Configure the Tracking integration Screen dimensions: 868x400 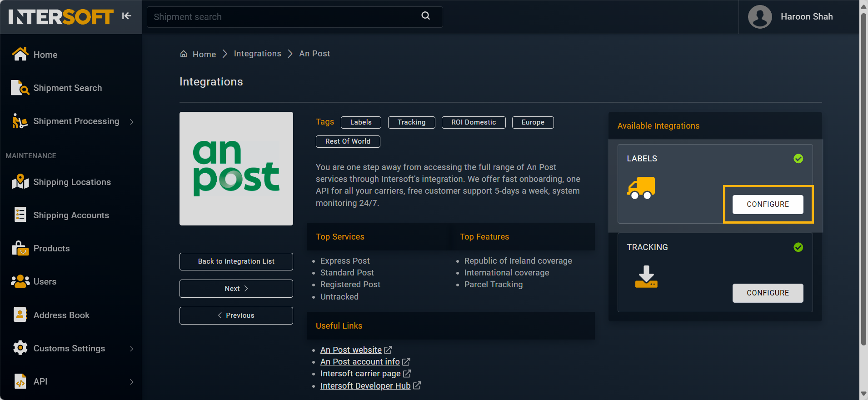tap(768, 293)
